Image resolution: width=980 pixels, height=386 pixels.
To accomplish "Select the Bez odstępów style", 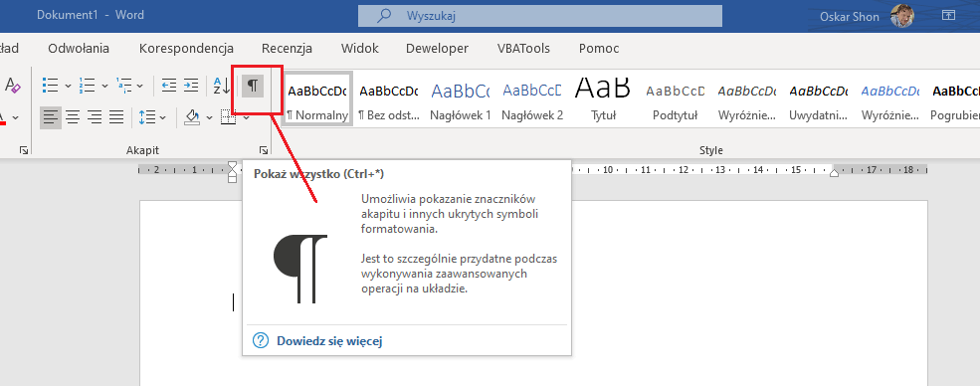I will click(x=389, y=99).
